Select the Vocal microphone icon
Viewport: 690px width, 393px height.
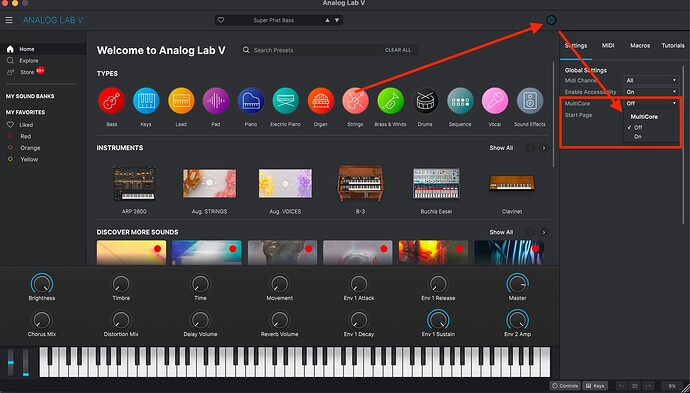(495, 101)
